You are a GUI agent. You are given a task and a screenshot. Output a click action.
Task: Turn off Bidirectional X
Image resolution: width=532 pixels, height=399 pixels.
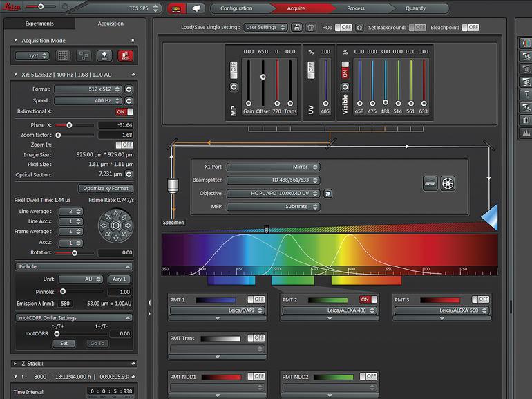(124, 112)
